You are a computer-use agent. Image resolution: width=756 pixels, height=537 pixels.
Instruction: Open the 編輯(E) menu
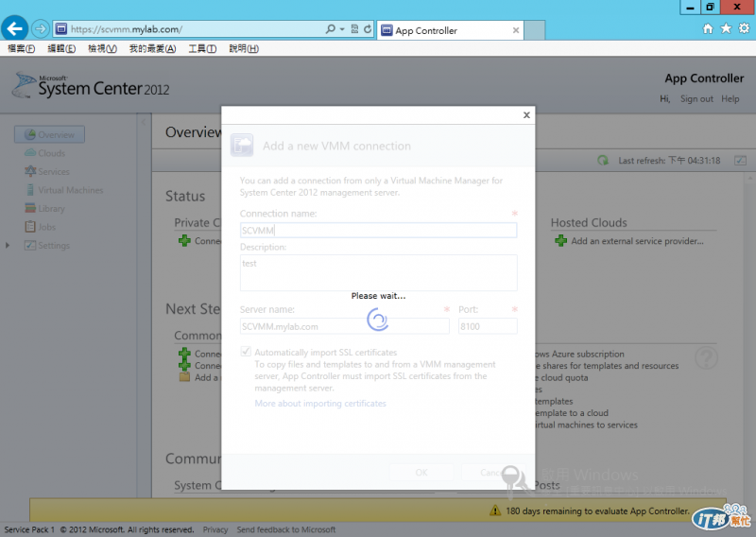[x=61, y=48]
